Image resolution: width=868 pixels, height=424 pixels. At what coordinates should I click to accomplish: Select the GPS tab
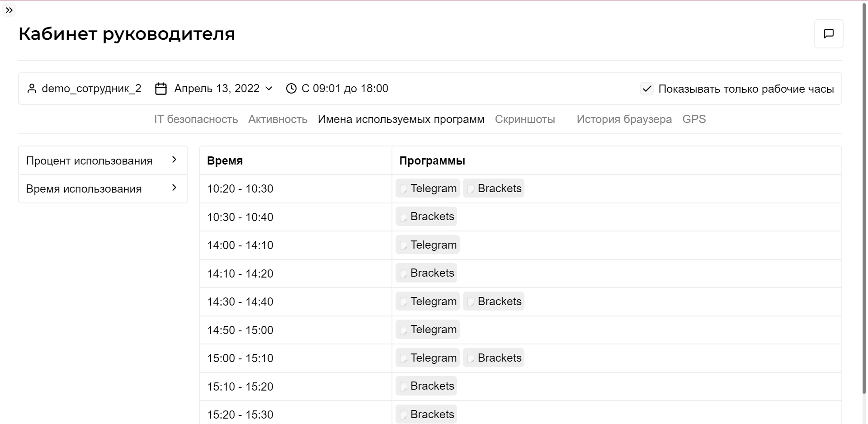(694, 119)
